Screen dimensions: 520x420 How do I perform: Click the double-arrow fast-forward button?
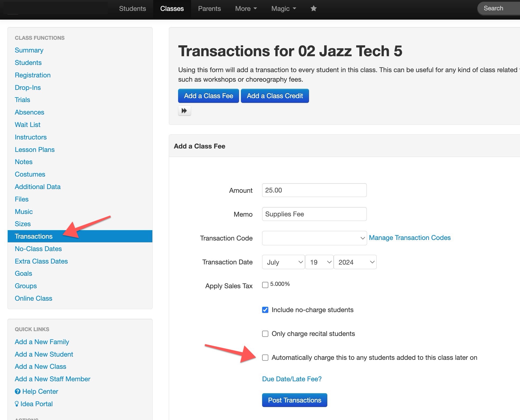[184, 111]
